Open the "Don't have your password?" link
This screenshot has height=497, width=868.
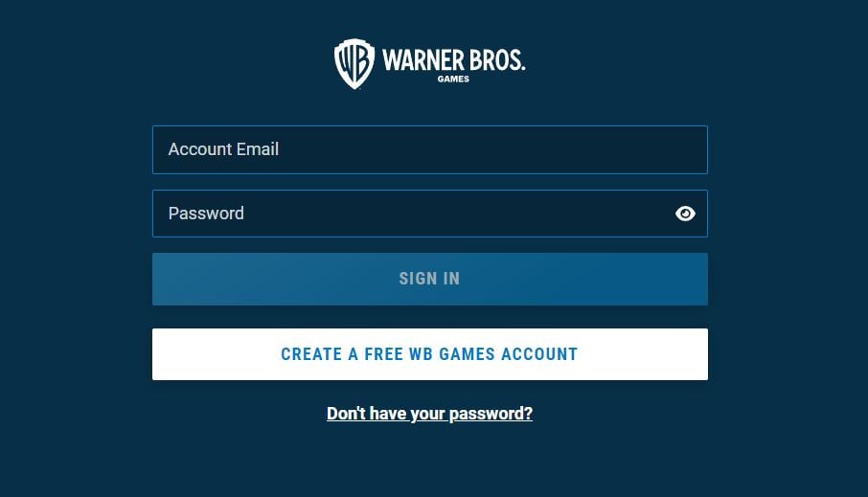[x=429, y=414]
